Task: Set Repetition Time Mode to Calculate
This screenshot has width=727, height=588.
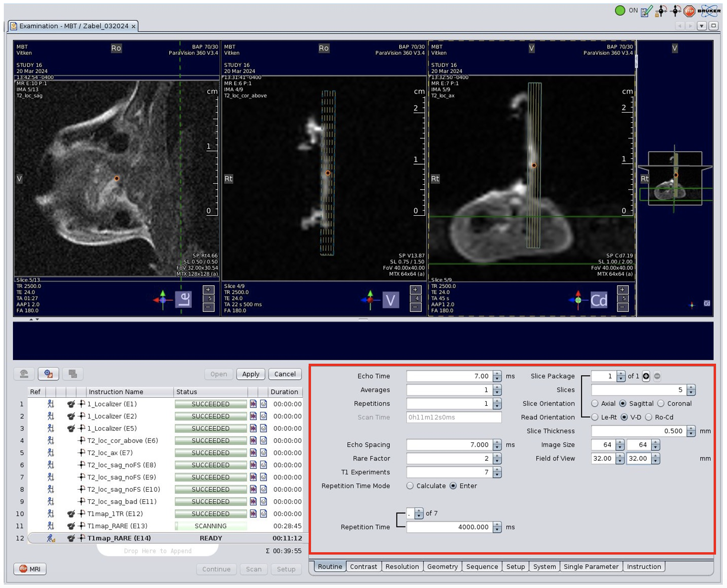Action: point(410,486)
